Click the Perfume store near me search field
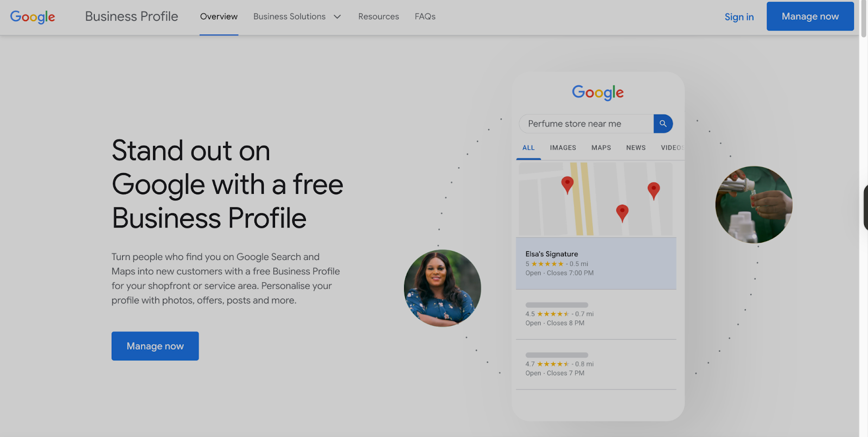The height and width of the screenshot is (437, 868). coord(586,124)
